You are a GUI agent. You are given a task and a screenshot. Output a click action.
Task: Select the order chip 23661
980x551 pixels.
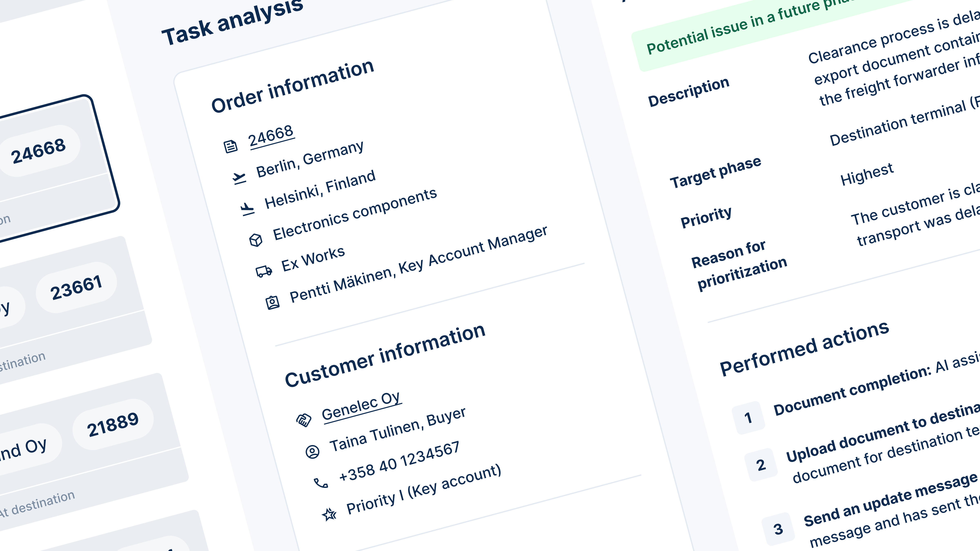click(77, 288)
